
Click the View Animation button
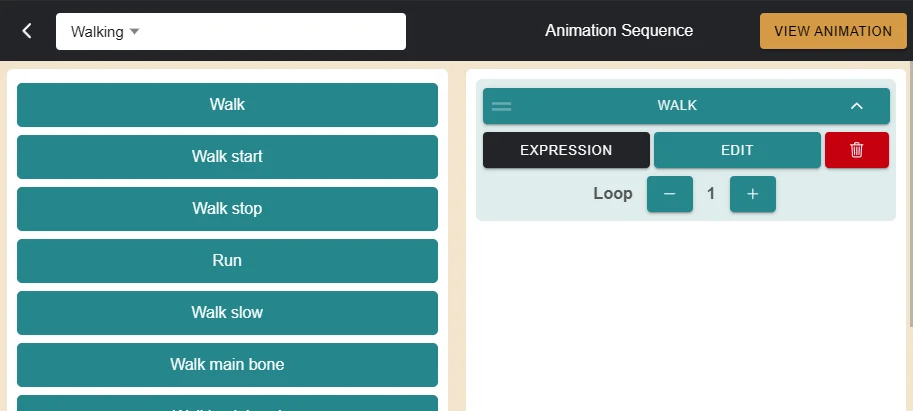click(833, 31)
